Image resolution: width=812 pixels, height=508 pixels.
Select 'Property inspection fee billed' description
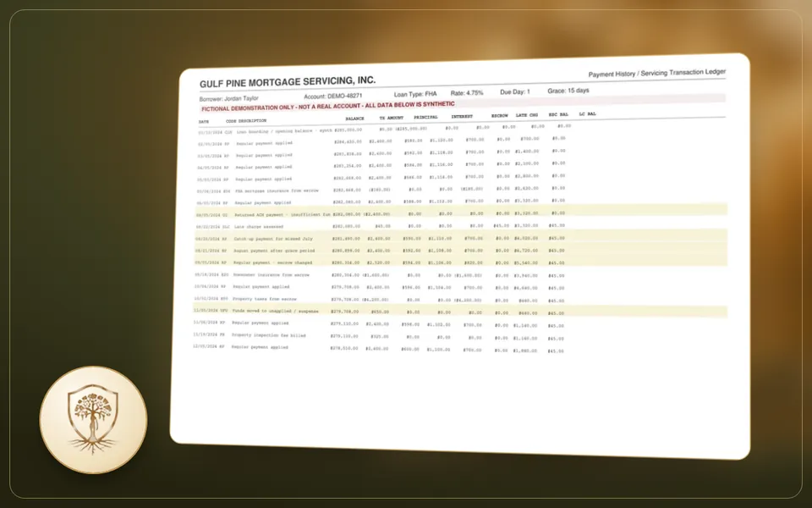[x=269, y=335]
